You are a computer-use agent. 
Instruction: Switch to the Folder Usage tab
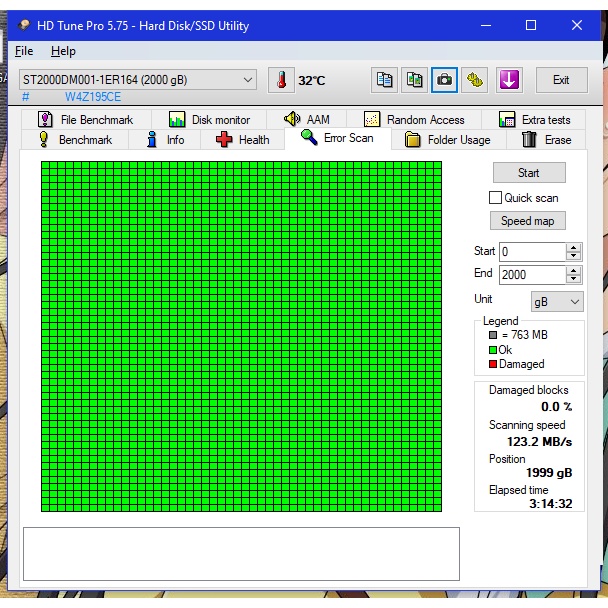coord(447,140)
